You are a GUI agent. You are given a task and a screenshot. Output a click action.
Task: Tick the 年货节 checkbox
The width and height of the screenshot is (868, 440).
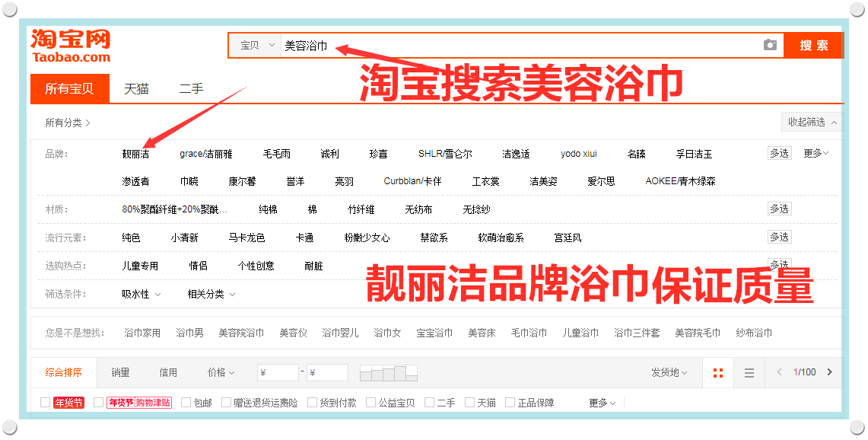pos(46,402)
